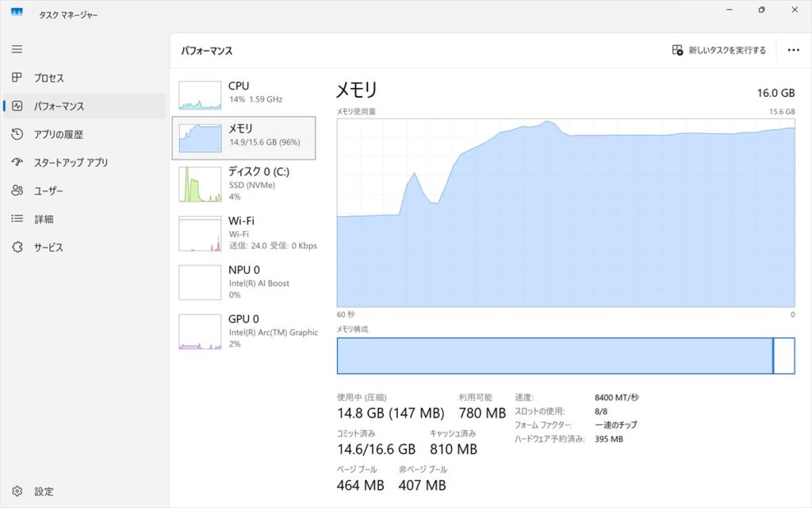Click the スタートアップ アプリ gauge icon
This screenshot has height=508, width=812.
[x=17, y=162]
